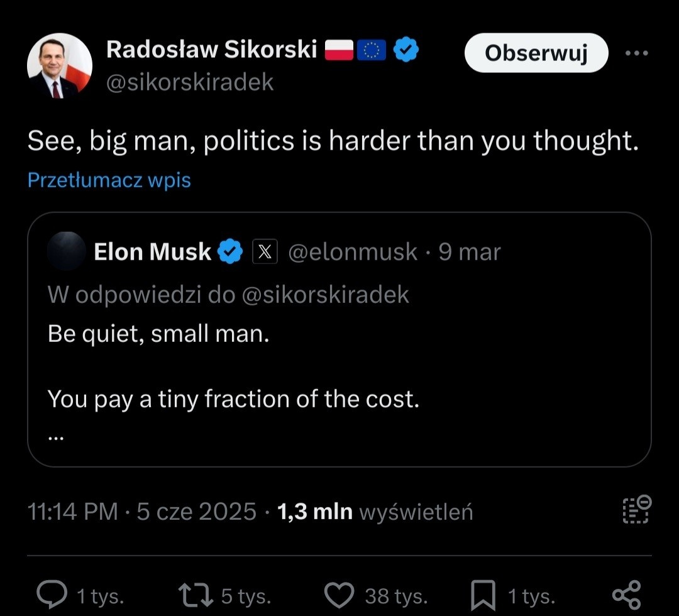Open the @sikorskiradek handle under the author name
This screenshot has height=616, width=679.
190,82
